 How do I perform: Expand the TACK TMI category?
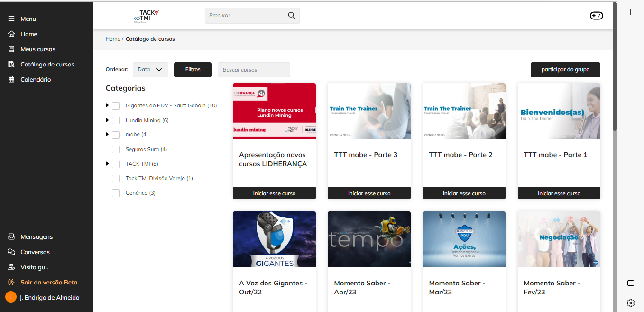point(106,163)
